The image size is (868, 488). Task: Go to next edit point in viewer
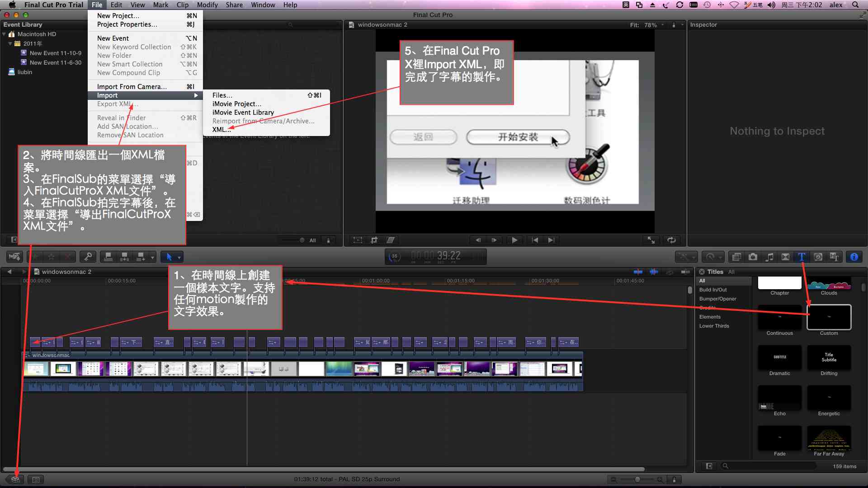click(551, 240)
